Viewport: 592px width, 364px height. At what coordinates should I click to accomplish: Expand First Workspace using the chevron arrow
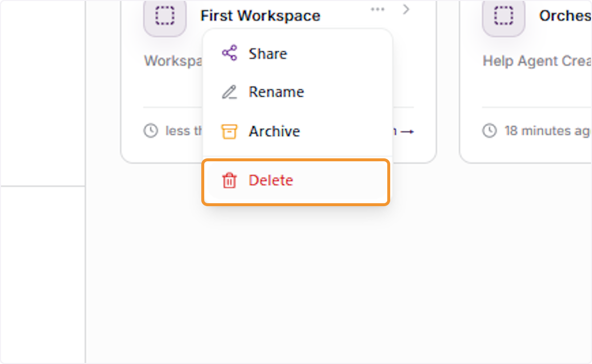click(407, 9)
